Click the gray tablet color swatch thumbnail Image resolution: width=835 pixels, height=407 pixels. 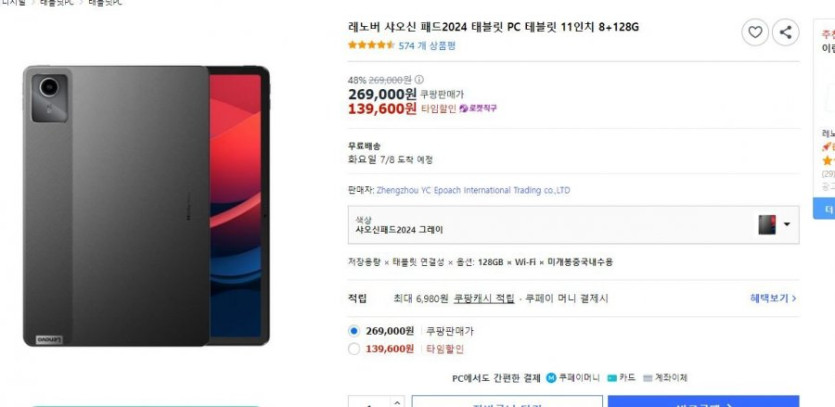click(x=767, y=225)
